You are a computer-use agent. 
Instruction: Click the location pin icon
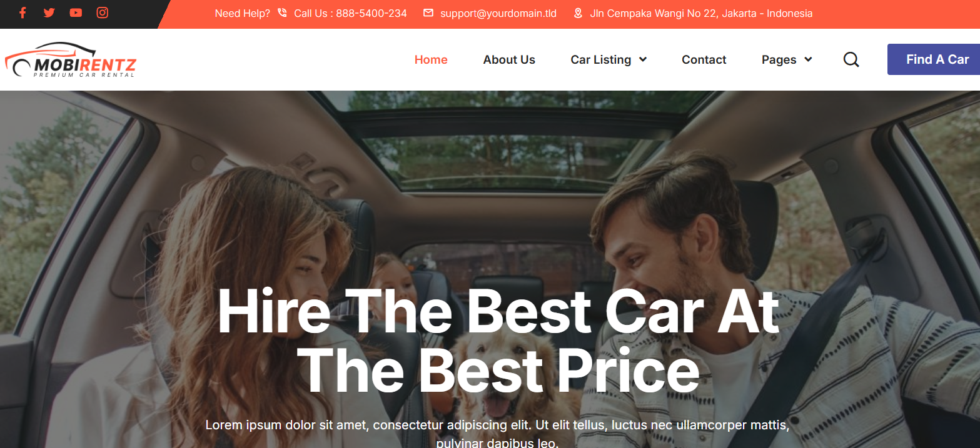(578, 13)
